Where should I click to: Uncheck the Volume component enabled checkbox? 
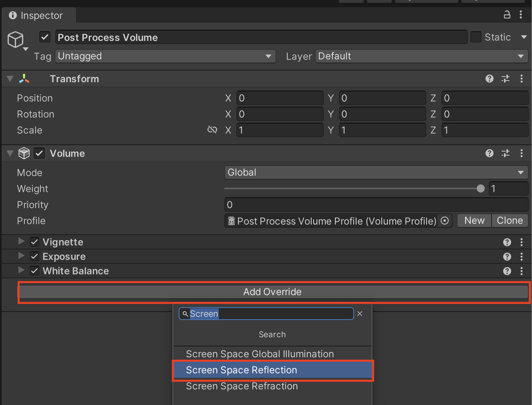point(39,153)
